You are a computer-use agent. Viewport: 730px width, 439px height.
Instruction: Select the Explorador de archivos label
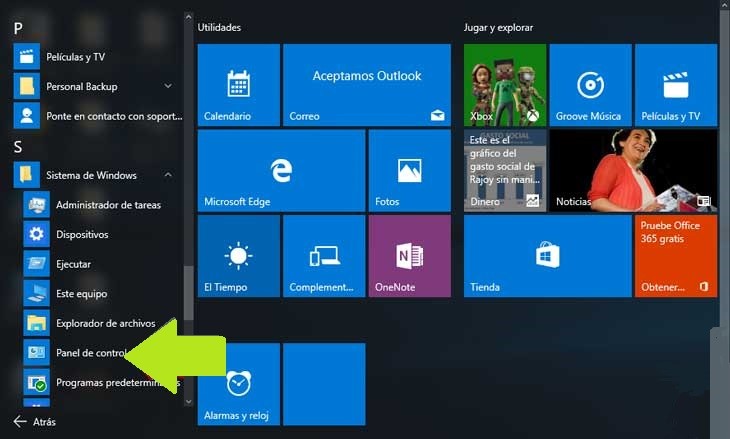106,323
